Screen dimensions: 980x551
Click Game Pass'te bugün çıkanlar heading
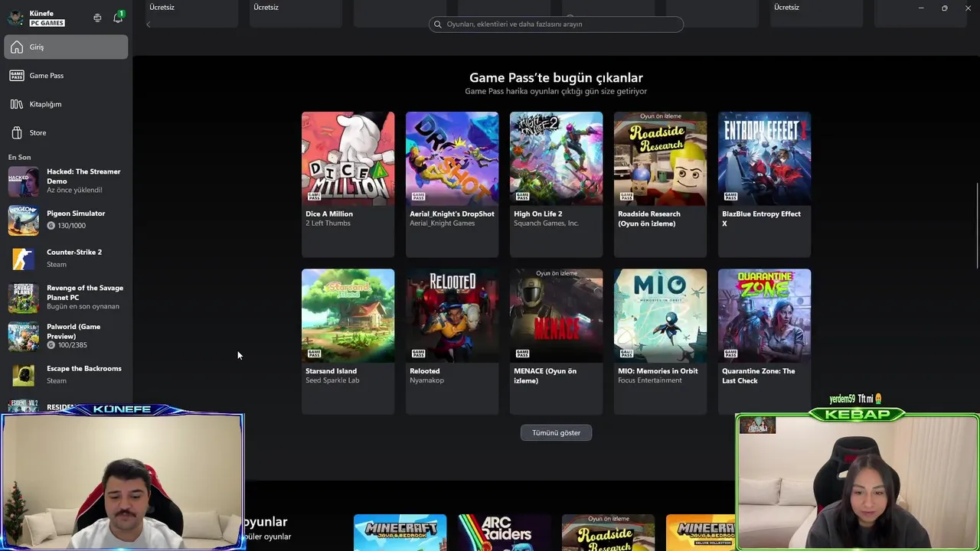556,77
